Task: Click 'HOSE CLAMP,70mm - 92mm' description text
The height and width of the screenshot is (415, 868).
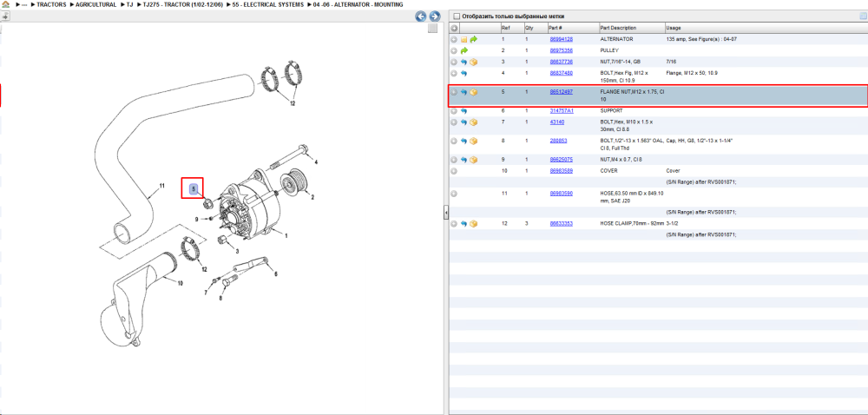Action: [x=632, y=223]
